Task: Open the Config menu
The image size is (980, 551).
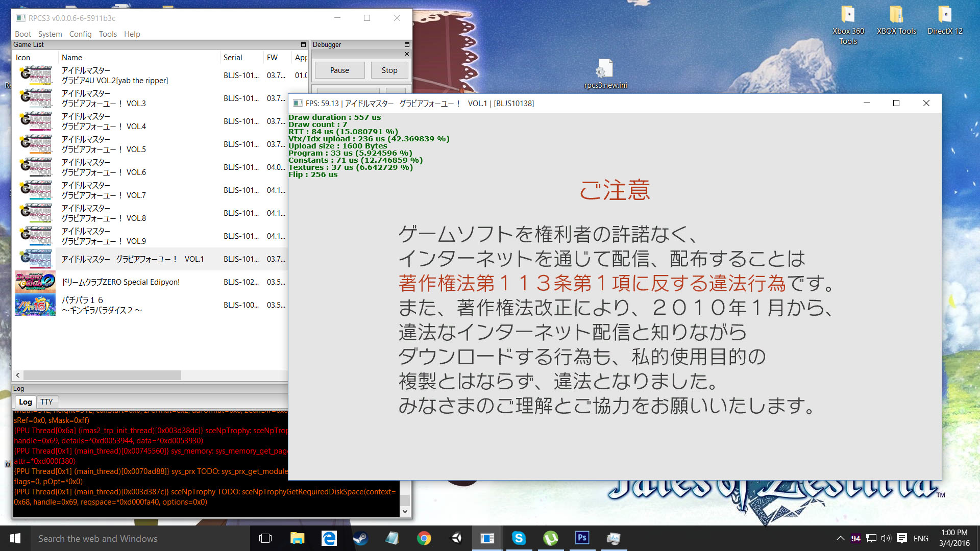Action: (80, 34)
